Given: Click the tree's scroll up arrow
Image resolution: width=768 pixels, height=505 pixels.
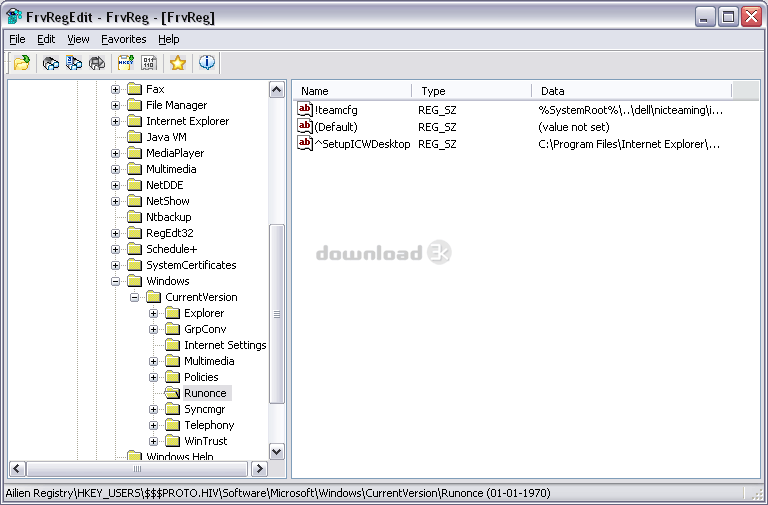Looking at the screenshot, I should tap(277, 90).
